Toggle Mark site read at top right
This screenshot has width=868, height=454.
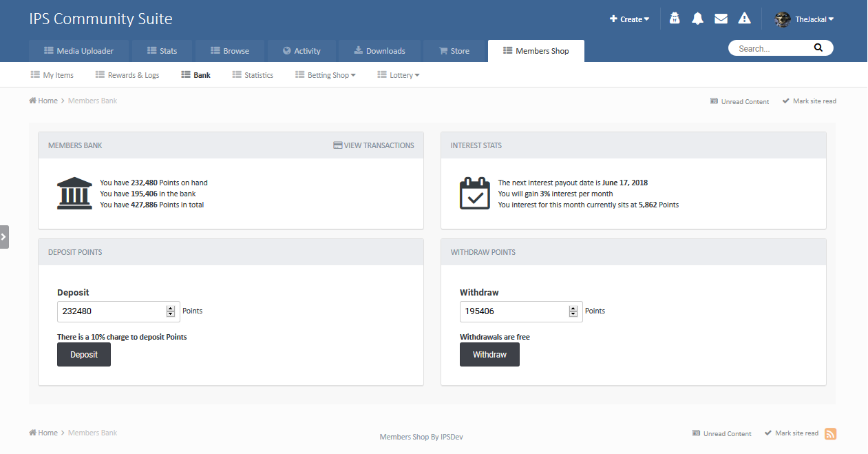pos(809,101)
